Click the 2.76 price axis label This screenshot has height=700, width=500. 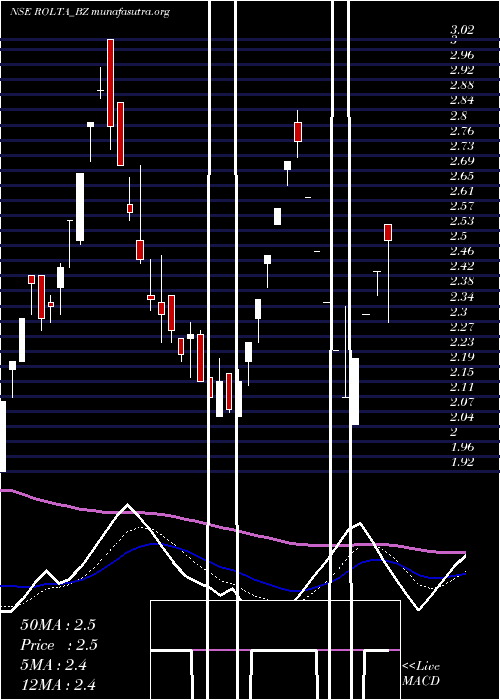462,131
